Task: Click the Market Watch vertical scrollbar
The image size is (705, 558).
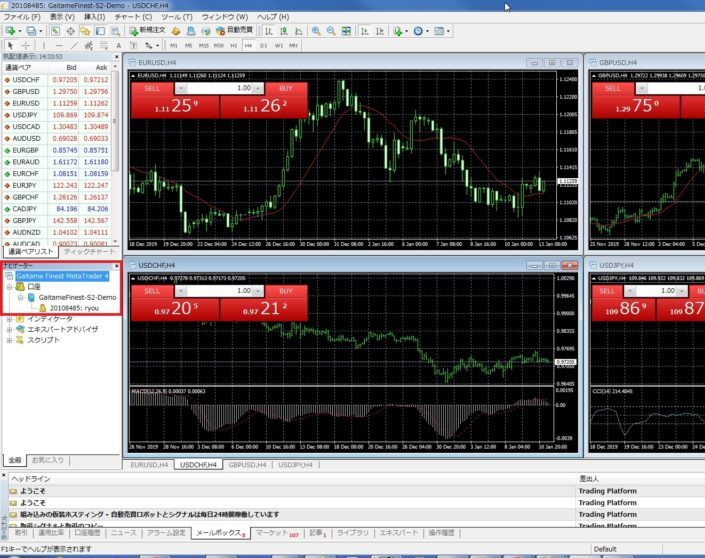Action: pos(115,121)
